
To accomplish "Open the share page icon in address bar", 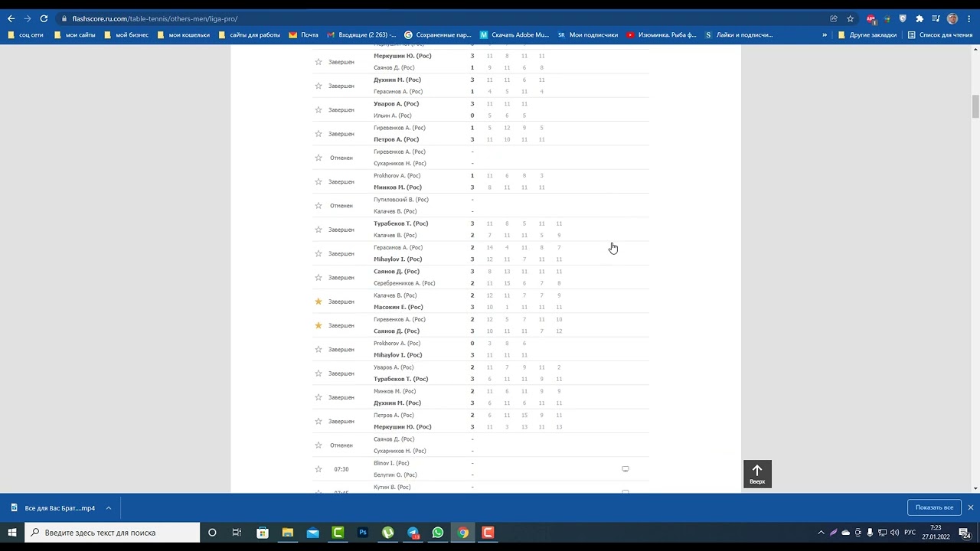I will pos(834,18).
